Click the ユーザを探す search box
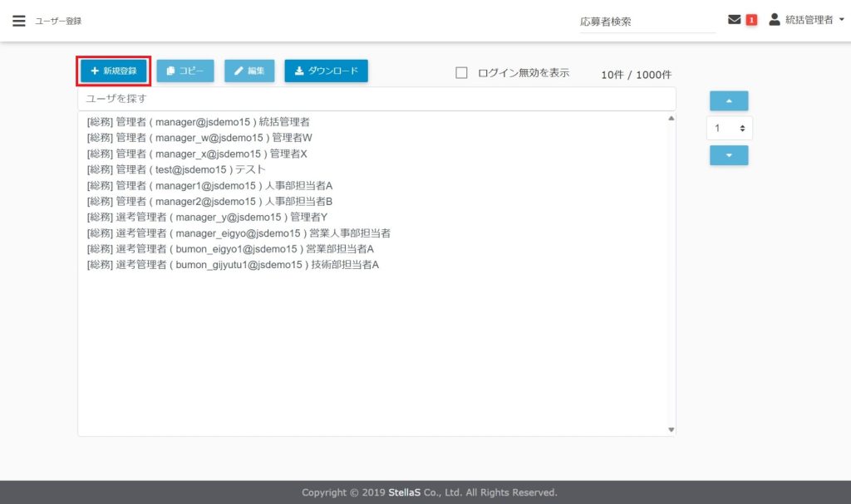Screen dimensions: 851x504 [x=376, y=99]
